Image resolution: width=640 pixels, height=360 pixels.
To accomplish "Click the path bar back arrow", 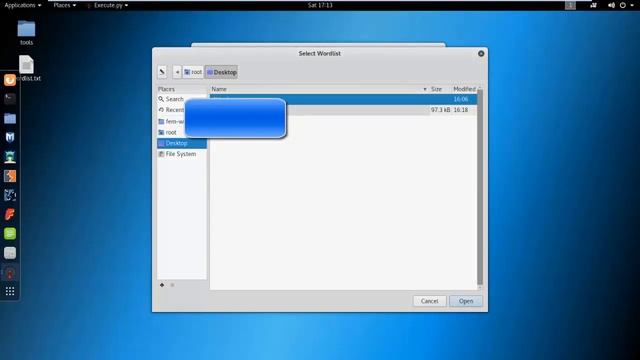I will (177, 72).
